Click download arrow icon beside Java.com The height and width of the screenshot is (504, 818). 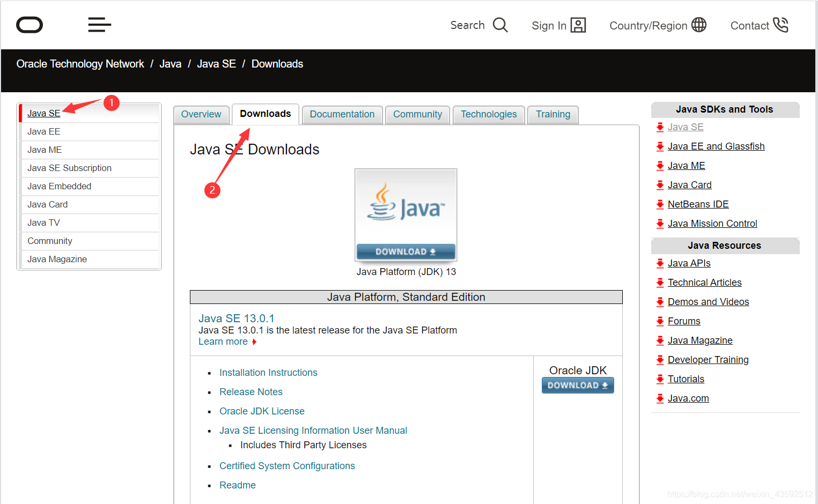tap(660, 398)
